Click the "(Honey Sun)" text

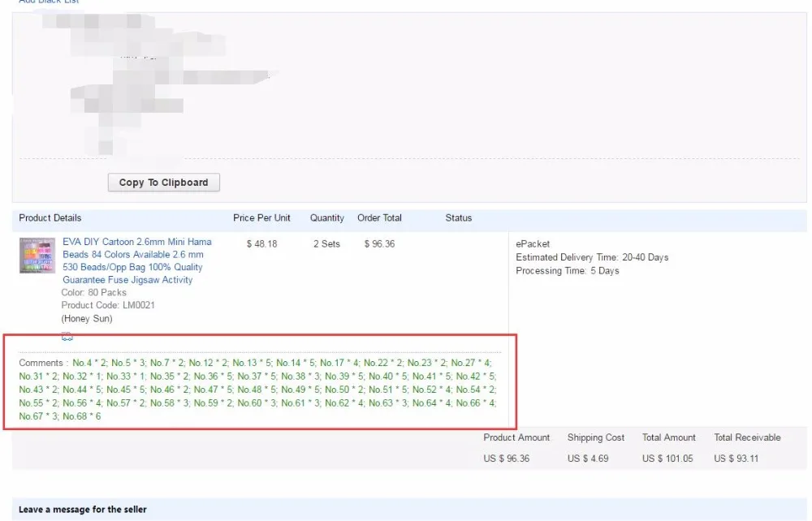(87, 319)
